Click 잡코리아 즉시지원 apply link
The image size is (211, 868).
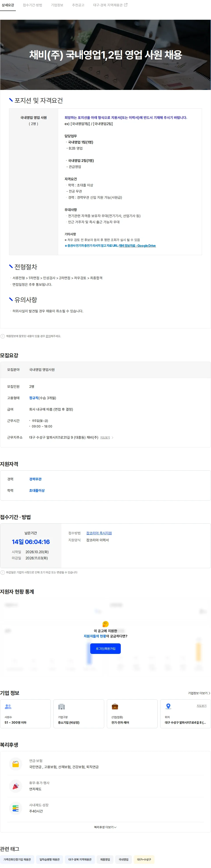tap(99, 533)
